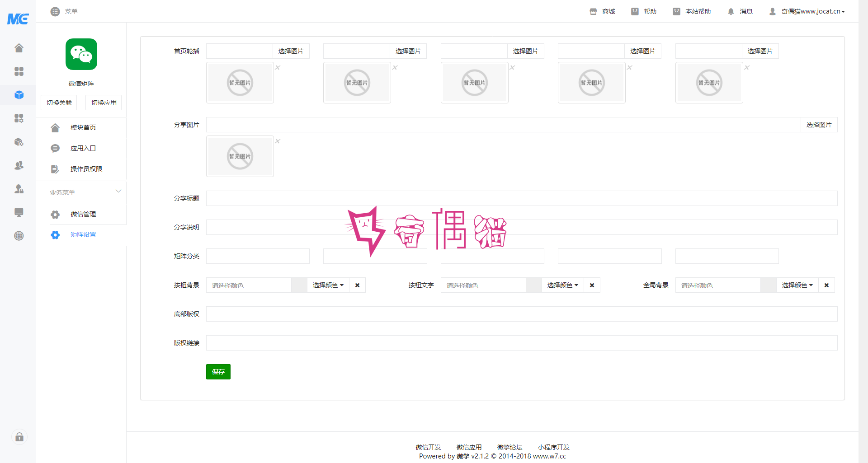Click 选择图片 for first carousel slot

pyautogui.click(x=291, y=51)
